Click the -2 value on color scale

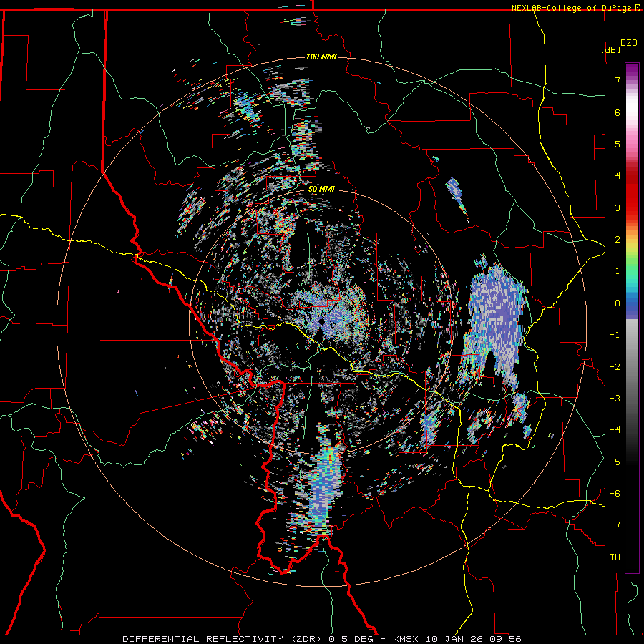tap(615, 367)
